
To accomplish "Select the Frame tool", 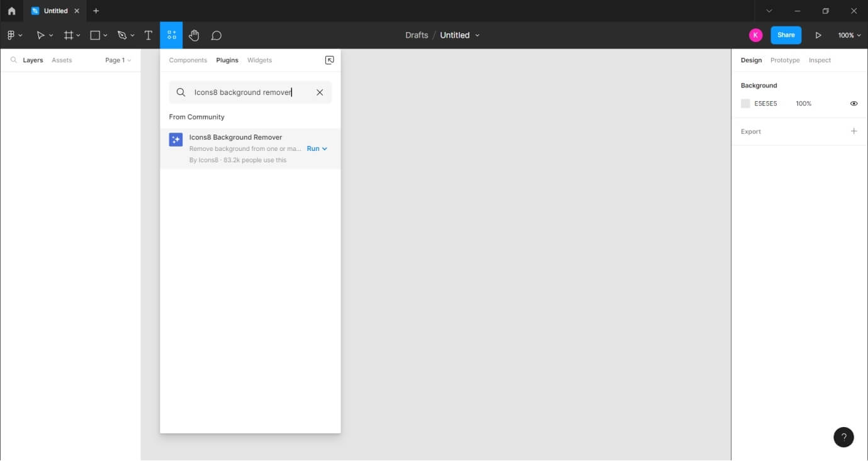I will pos(69,35).
